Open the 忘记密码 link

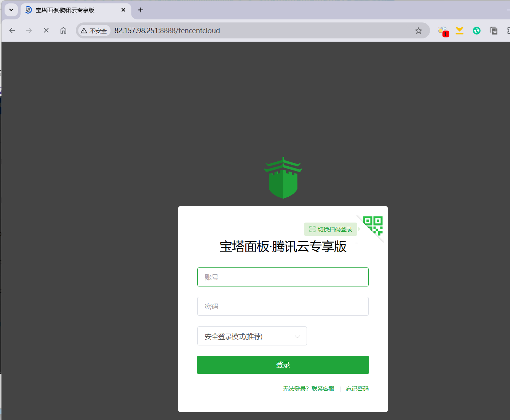tap(357, 389)
